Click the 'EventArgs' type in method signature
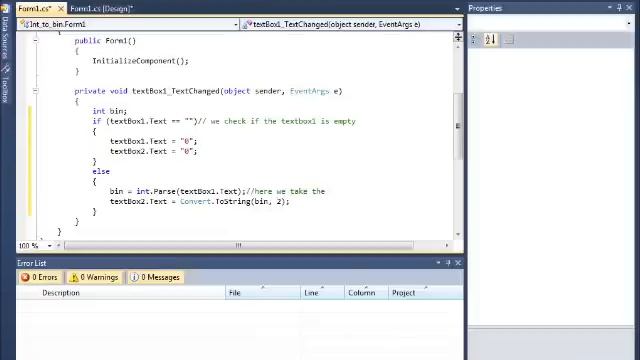This screenshot has width=640, height=360. coord(309,91)
